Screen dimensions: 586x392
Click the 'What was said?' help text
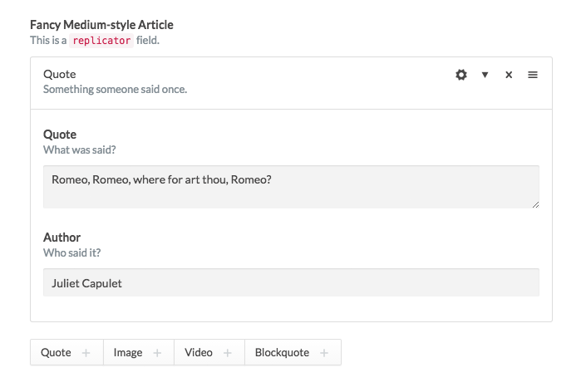pyautogui.click(x=80, y=150)
